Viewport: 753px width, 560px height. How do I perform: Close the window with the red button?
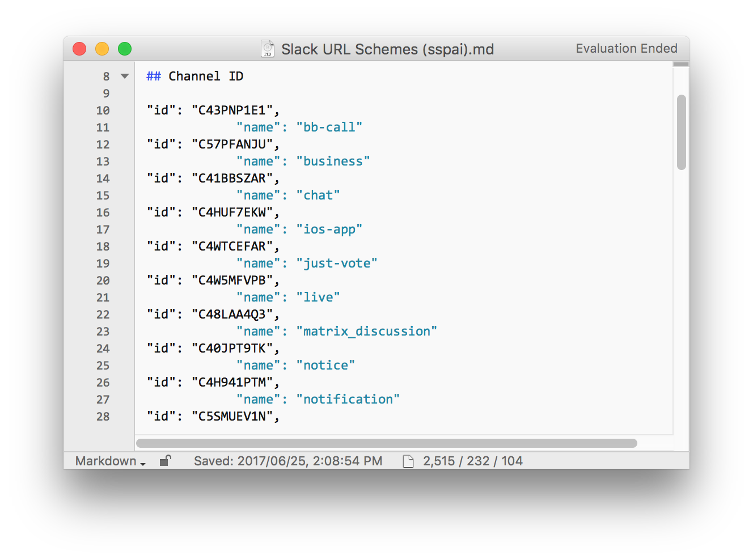(x=79, y=49)
